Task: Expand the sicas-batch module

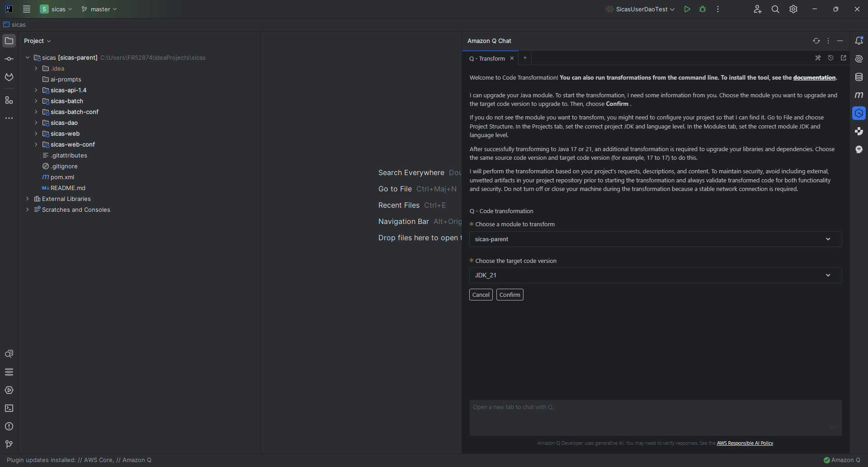Action: (36, 101)
